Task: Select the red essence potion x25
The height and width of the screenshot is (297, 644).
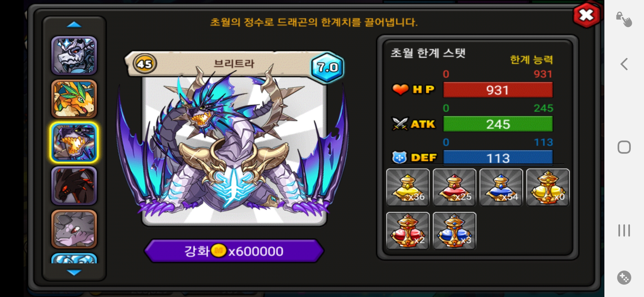Action: 454,187
